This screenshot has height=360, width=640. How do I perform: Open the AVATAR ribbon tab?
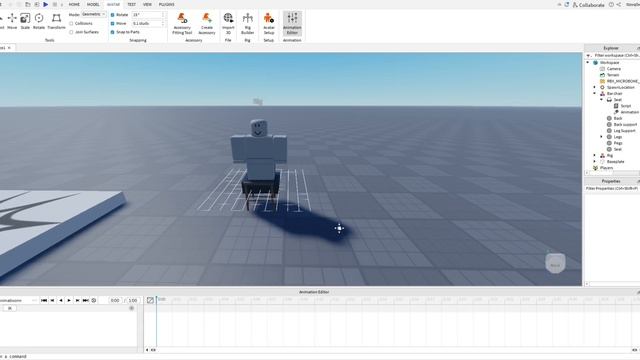[113, 4]
